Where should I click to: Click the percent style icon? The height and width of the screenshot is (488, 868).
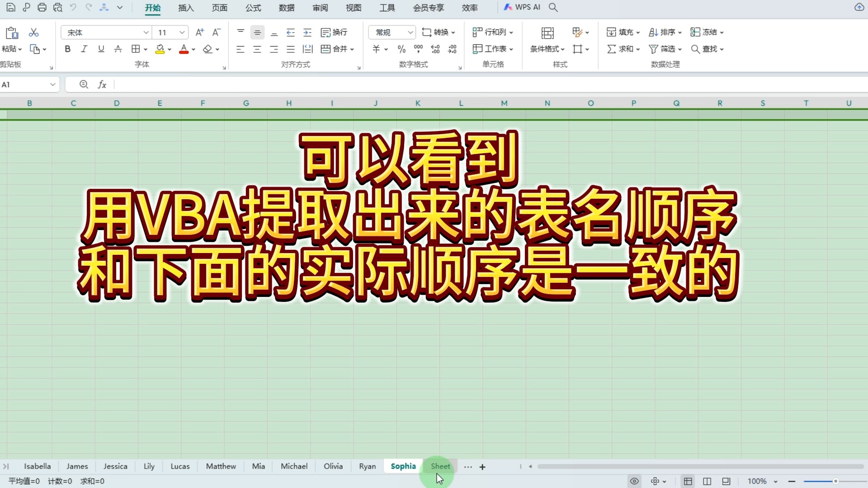pyautogui.click(x=401, y=49)
